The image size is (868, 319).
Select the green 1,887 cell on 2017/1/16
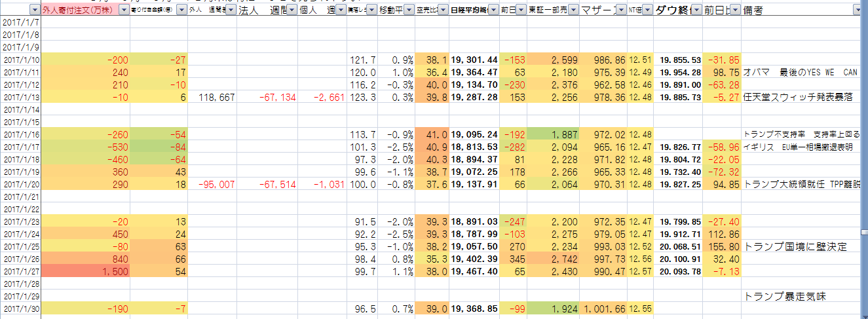pos(553,135)
